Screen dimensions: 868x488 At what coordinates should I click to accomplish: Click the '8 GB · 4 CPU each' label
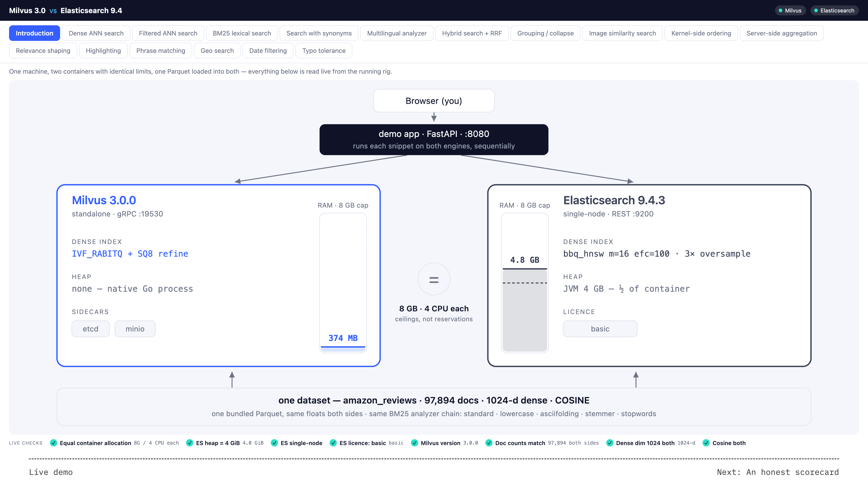[x=434, y=308]
